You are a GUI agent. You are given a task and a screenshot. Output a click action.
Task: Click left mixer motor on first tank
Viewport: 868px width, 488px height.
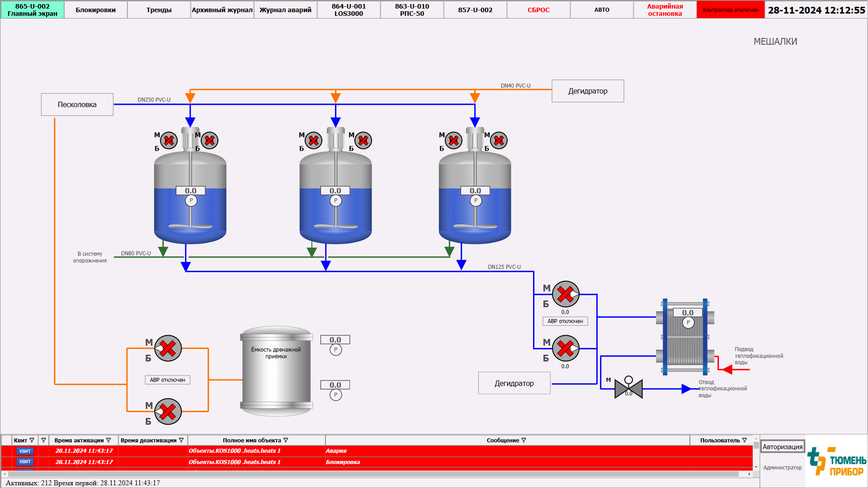tap(169, 141)
